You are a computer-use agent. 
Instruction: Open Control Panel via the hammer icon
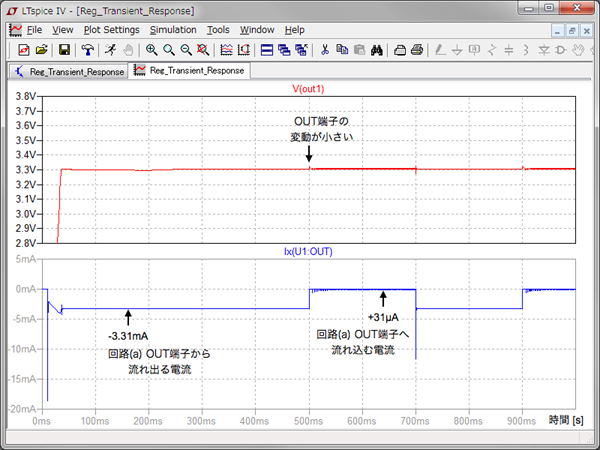tap(88, 49)
